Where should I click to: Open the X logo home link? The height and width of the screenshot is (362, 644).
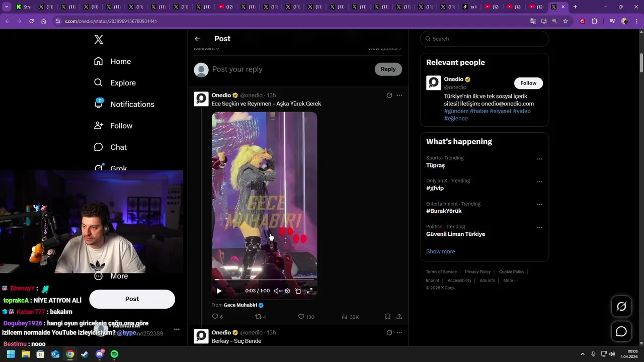99,40
